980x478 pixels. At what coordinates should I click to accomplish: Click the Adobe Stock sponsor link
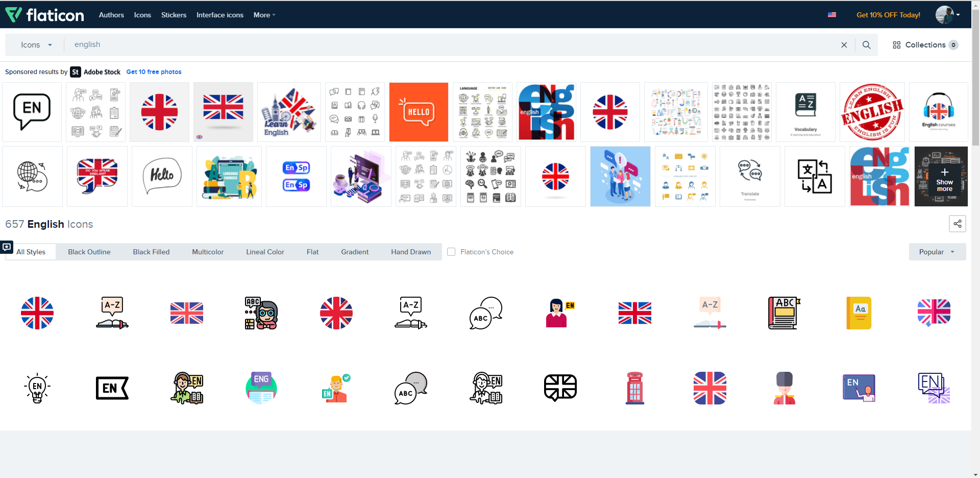pyautogui.click(x=95, y=72)
